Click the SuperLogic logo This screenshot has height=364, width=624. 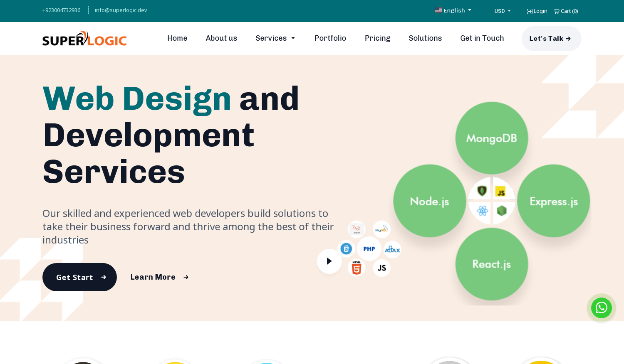[x=84, y=39]
